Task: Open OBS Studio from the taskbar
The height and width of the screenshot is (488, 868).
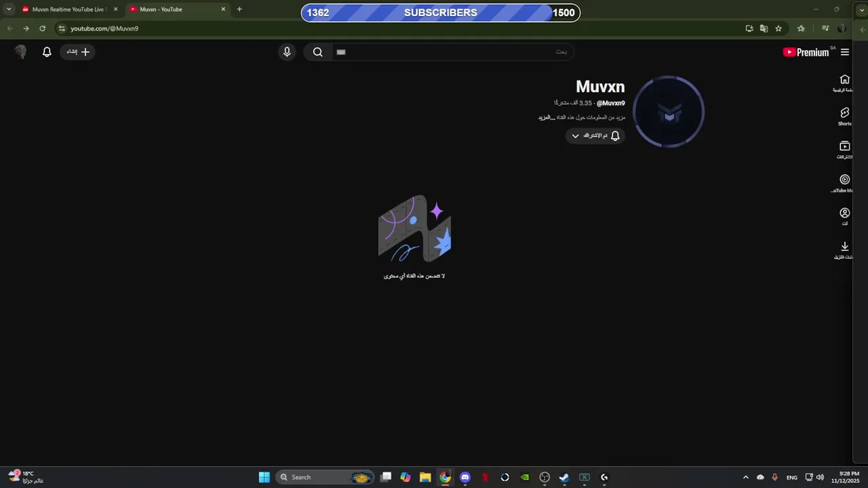Action: (545, 477)
